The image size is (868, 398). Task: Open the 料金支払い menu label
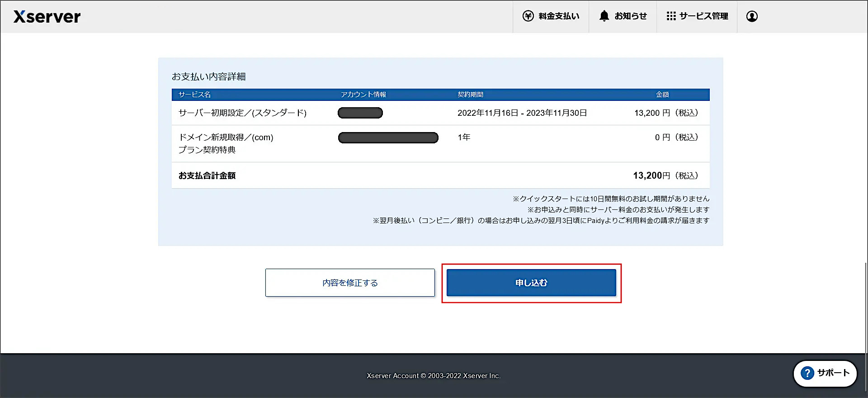559,16
